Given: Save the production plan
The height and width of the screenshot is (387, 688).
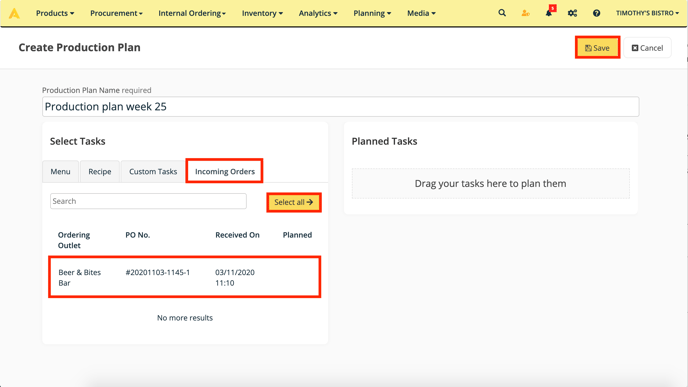Looking at the screenshot, I should pos(597,47).
